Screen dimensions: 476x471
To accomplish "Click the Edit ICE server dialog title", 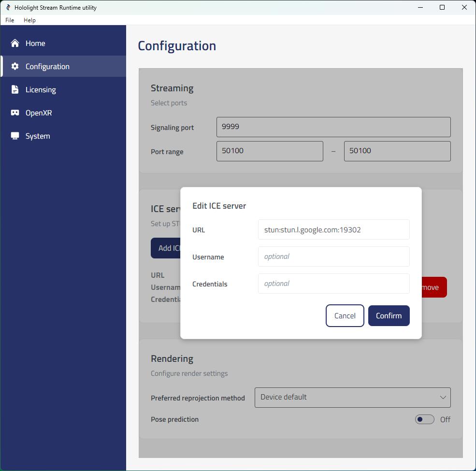I will [x=219, y=206].
